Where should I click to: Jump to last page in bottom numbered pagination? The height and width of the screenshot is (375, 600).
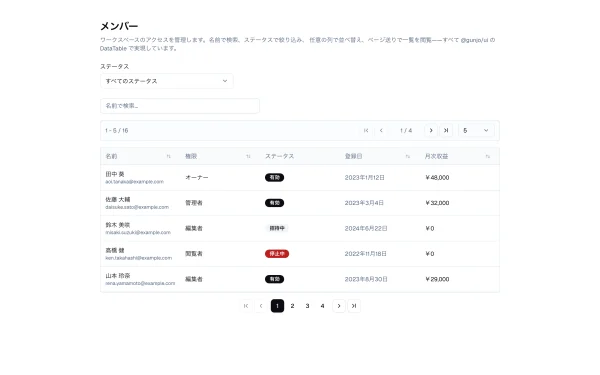click(354, 306)
